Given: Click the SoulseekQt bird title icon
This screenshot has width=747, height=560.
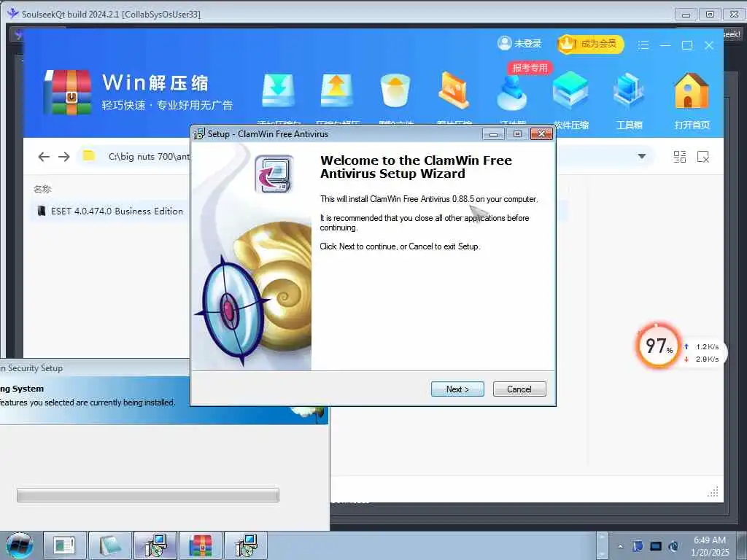Looking at the screenshot, I should 13,13.
